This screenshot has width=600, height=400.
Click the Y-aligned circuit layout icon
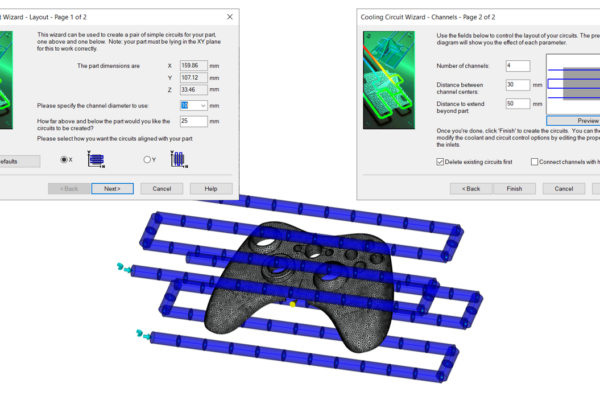pos(179,159)
